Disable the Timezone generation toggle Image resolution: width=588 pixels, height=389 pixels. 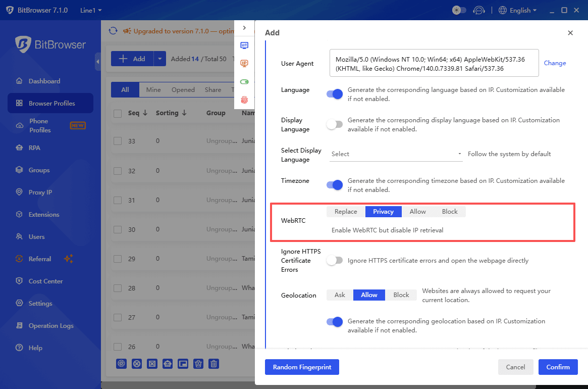[x=334, y=185]
